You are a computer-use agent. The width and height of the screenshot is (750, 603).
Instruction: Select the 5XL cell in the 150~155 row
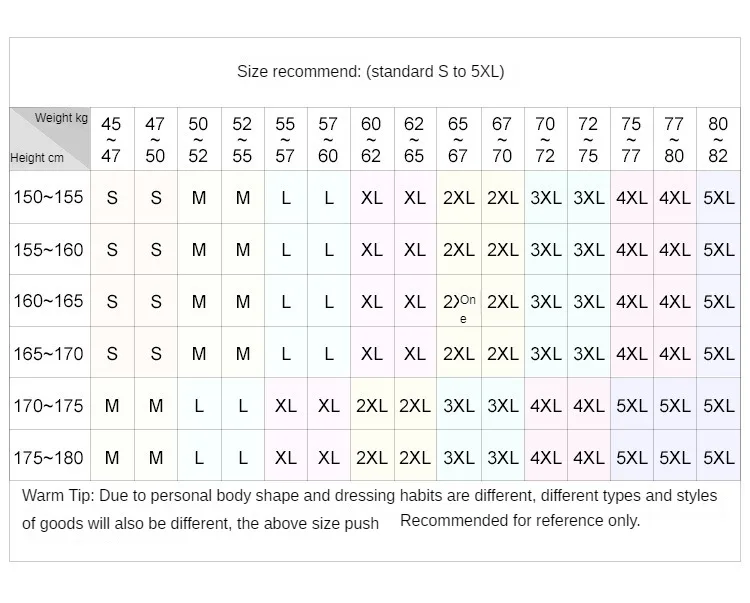718,198
